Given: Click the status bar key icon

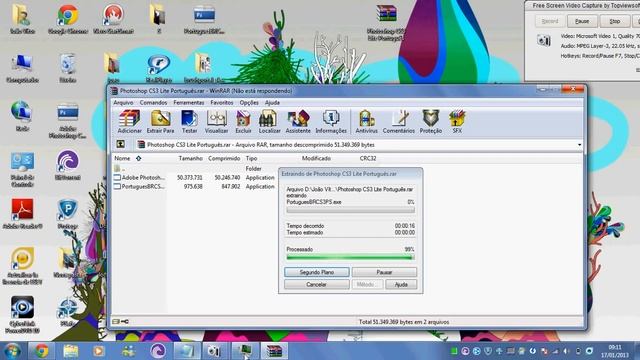Looking at the screenshot, I should coord(125,322).
